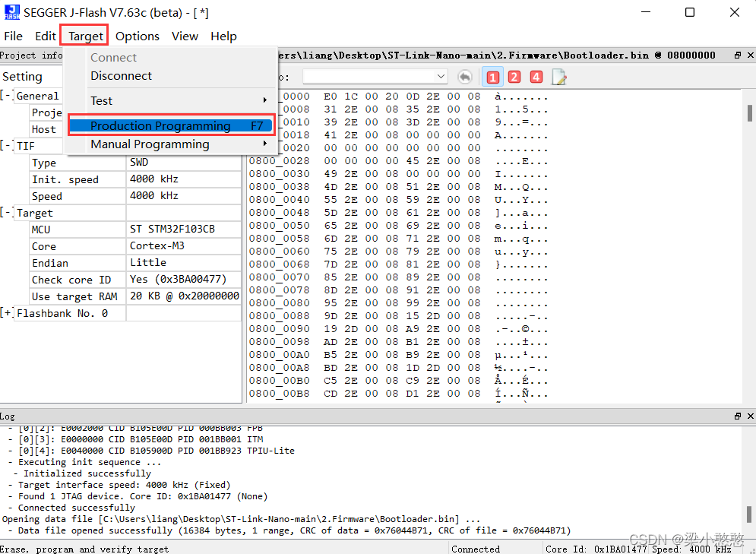Collapse the TIF settings group
This screenshot has width=756, height=554.
6,146
